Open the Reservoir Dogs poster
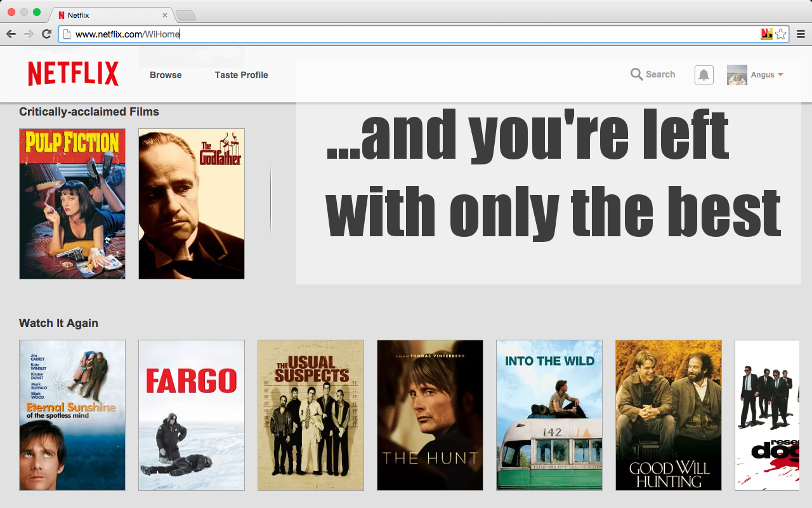 [767, 415]
